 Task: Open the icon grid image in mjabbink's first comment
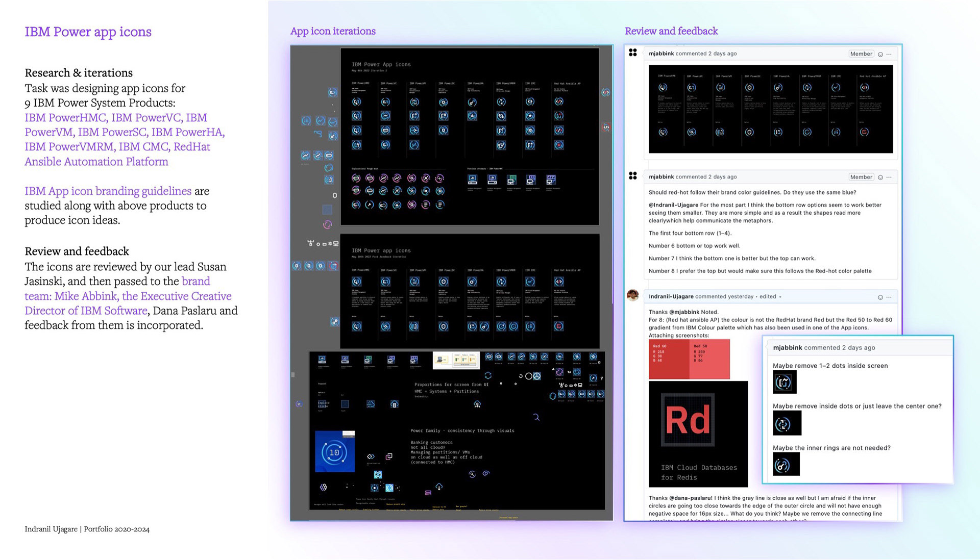pyautogui.click(x=770, y=109)
